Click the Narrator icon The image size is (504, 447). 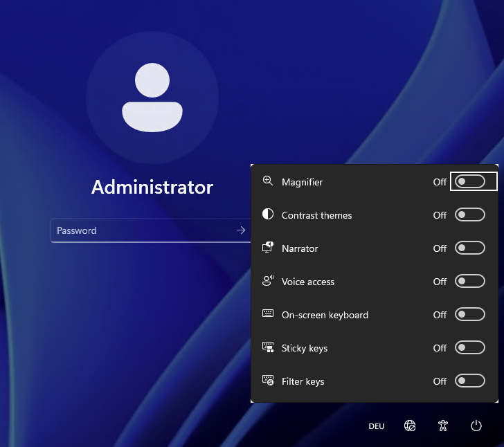tap(267, 248)
